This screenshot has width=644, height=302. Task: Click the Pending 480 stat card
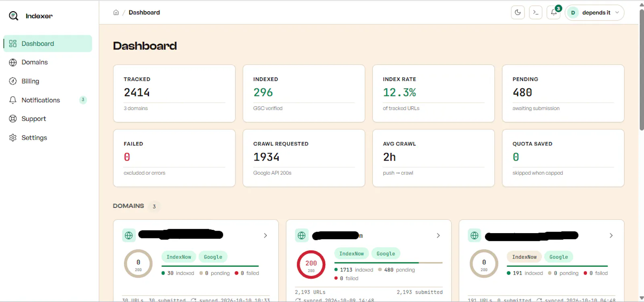[x=563, y=93]
